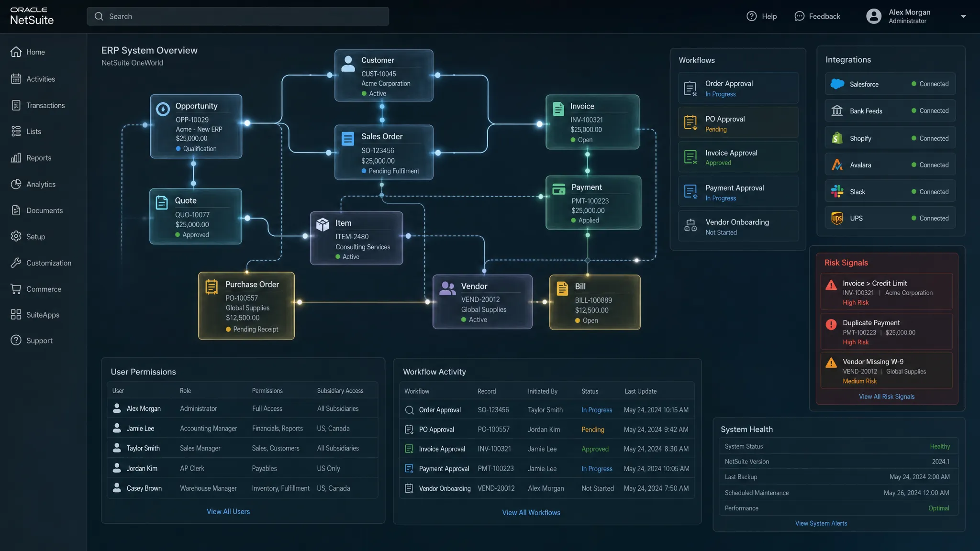
Task: Open the Quote QUO-10077 node
Action: coord(196,216)
